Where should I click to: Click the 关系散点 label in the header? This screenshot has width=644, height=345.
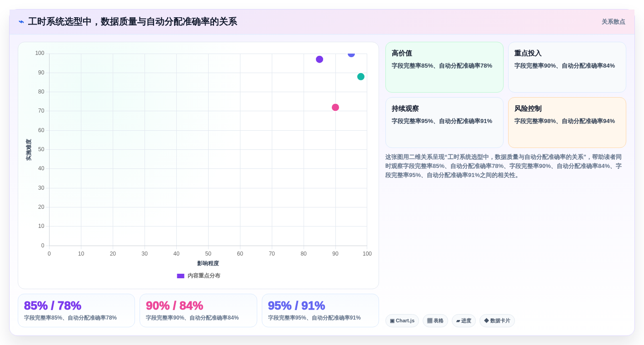click(613, 22)
